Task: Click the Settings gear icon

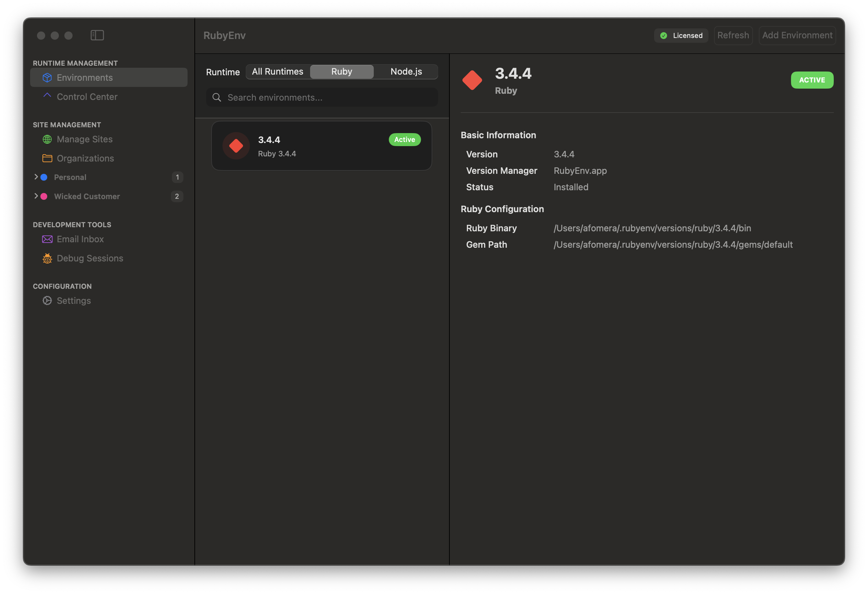Action: tap(47, 300)
